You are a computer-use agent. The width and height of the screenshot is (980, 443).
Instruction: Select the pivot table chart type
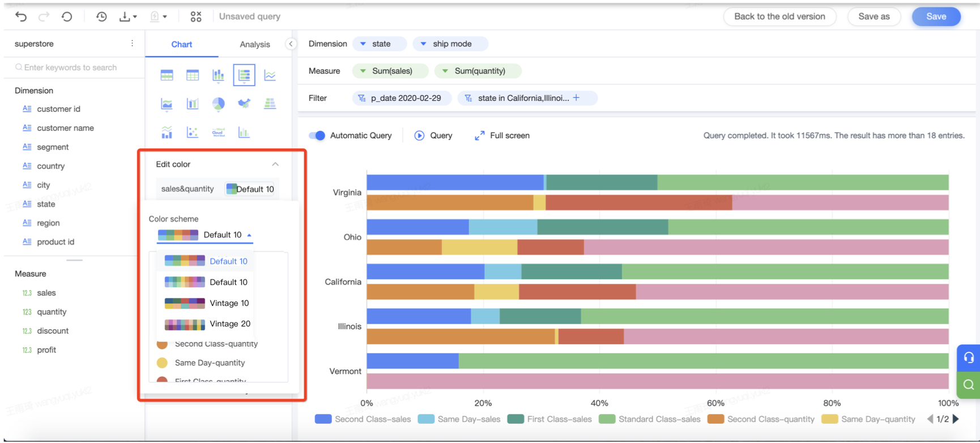click(167, 75)
